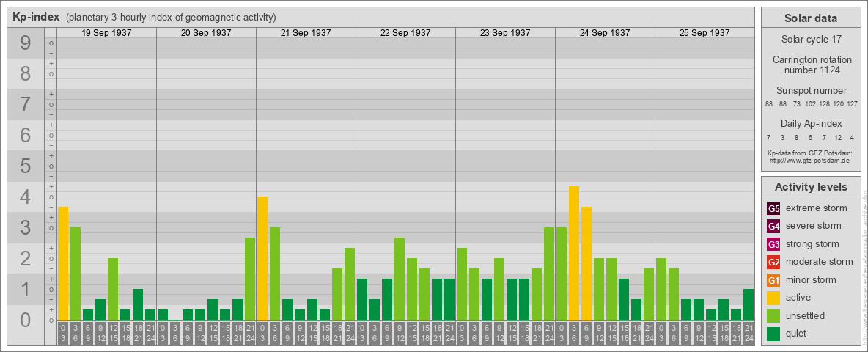Click the 'extreme storm' legend label

pos(817,208)
